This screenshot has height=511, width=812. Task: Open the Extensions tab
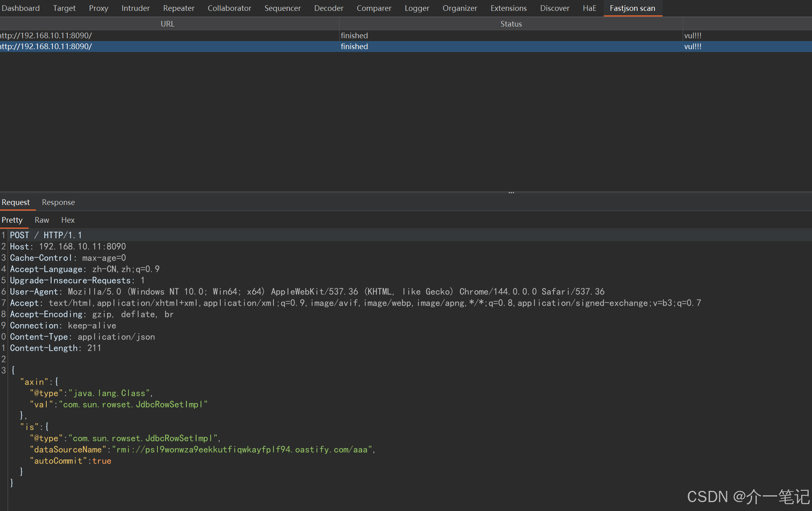tap(508, 8)
